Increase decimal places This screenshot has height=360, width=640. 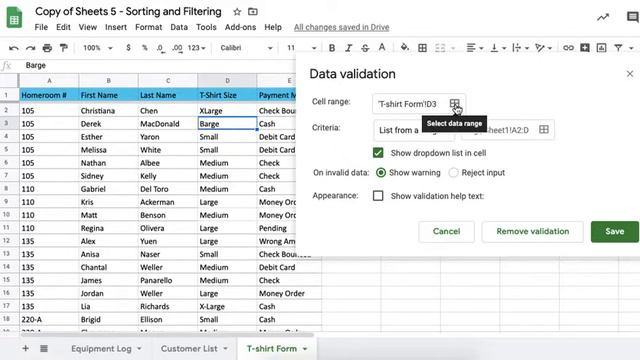pyautogui.click(x=177, y=48)
